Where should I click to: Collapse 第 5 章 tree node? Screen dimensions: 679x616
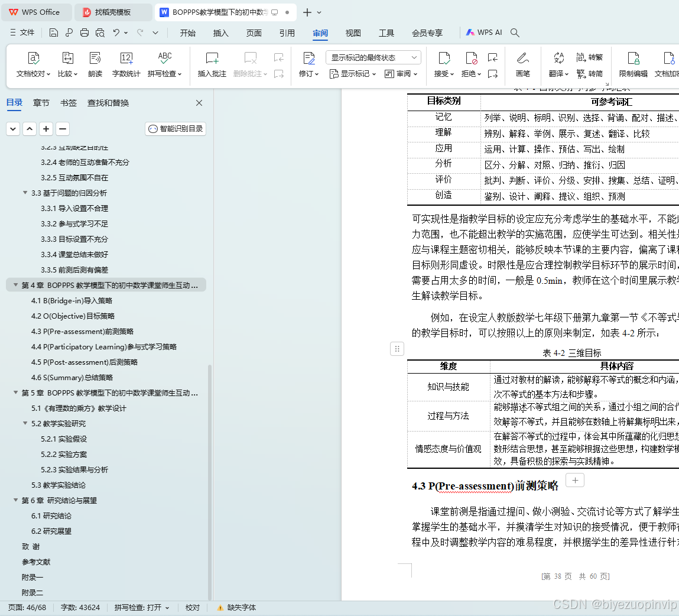[x=15, y=393]
